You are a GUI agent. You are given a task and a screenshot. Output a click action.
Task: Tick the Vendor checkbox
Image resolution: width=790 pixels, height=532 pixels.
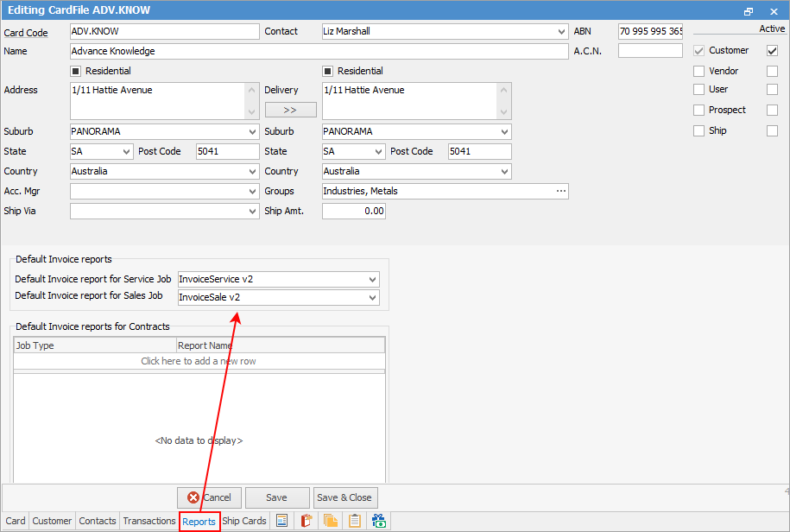point(699,72)
